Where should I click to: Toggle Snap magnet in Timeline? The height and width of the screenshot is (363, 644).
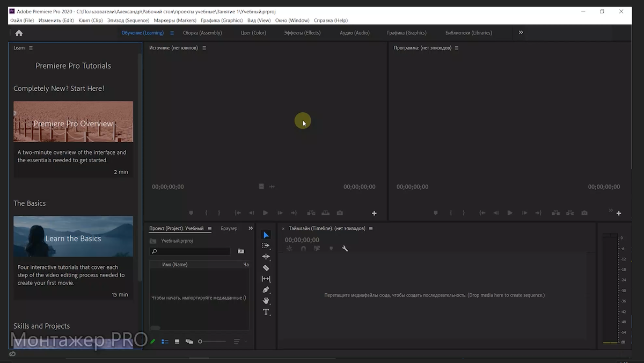click(x=303, y=249)
